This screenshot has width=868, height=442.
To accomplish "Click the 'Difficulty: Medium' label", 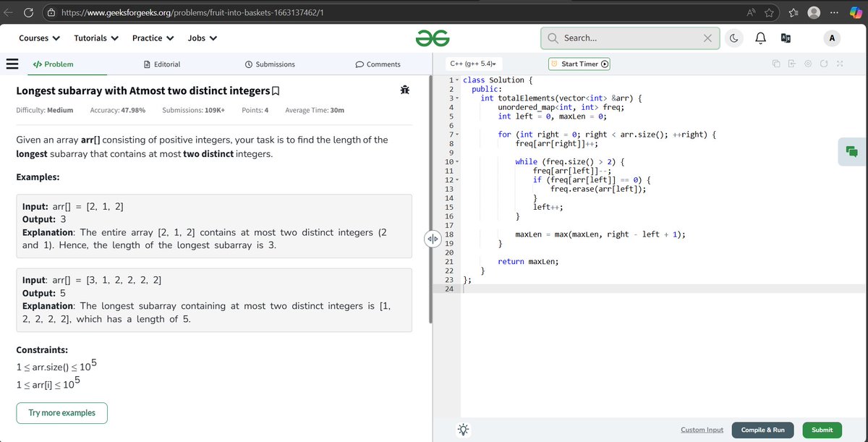I will point(45,111).
